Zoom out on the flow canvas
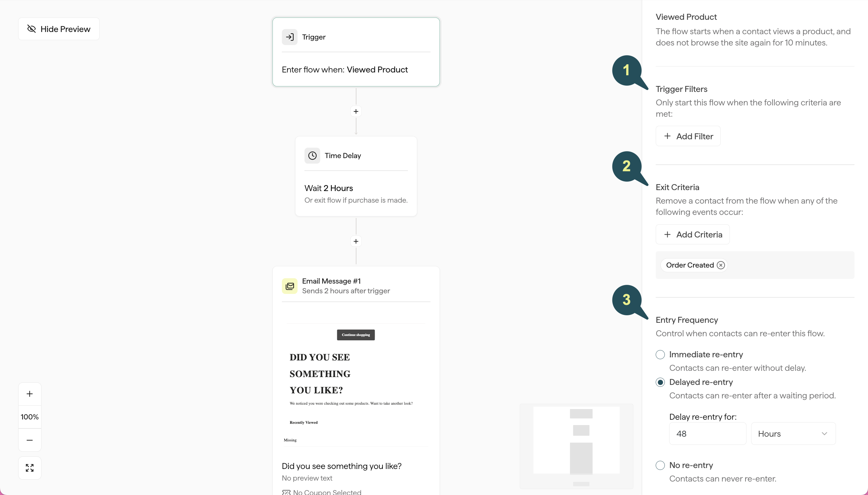868x495 pixels. coord(30,440)
